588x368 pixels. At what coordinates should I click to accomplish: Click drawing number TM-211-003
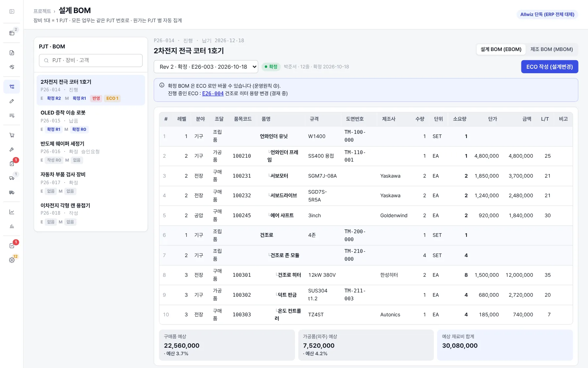click(355, 295)
